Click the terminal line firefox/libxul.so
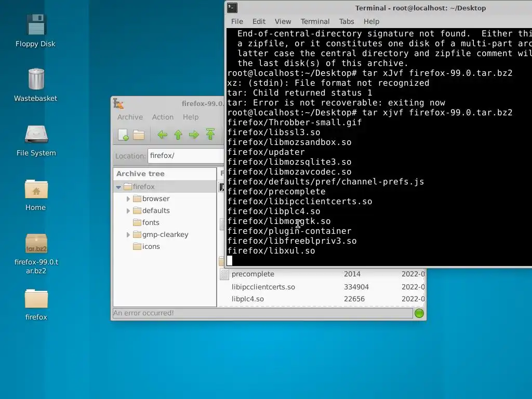The image size is (532, 399). pyautogui.click(x=271, y=251)
